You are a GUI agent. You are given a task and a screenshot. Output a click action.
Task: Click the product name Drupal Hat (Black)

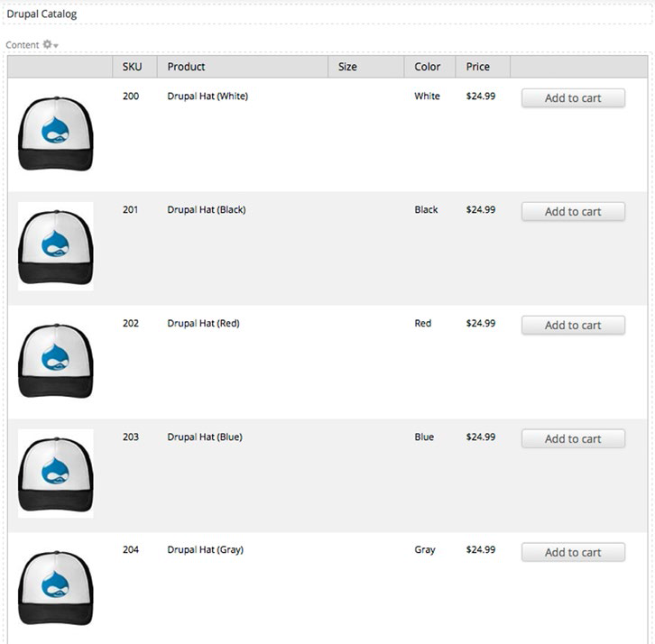[207, 209]
